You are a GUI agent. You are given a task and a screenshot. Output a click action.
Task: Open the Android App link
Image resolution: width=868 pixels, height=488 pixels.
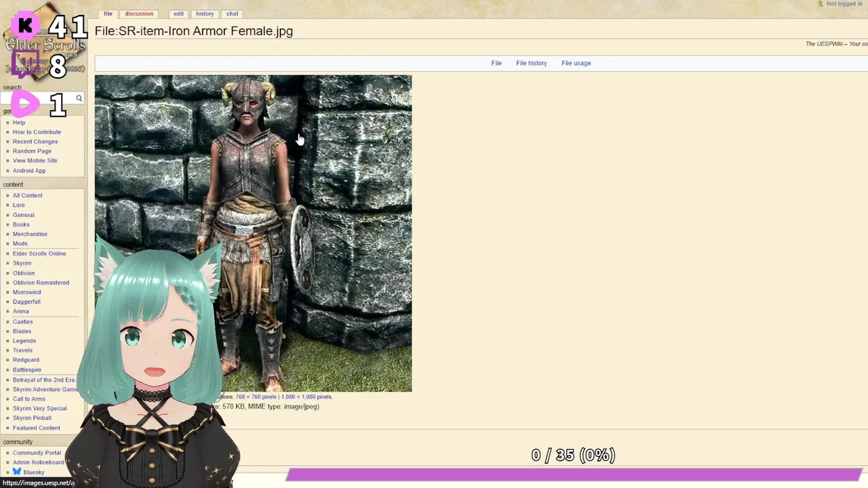tap(29, 171)
